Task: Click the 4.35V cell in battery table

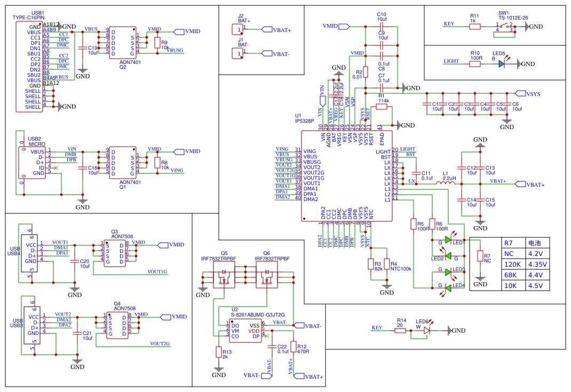Action: point(537,264)
